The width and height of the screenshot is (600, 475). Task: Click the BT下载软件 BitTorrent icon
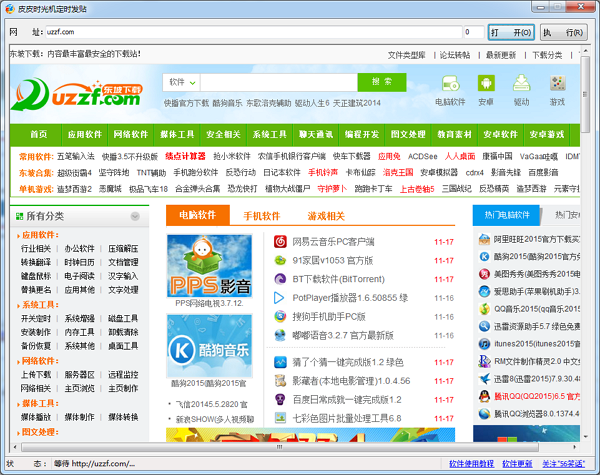280,279
